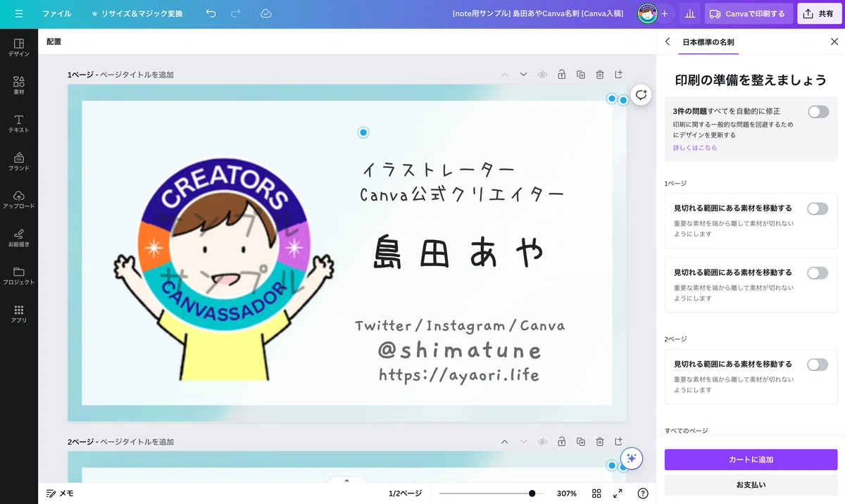This screenshot has height=504, width=845.
Task: Expand the page thumbnails drawer
Action: click(x=346, y=480)
